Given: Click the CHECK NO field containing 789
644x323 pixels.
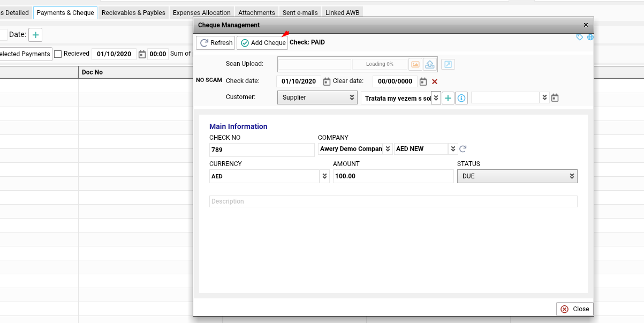Looking at the screenshot, I should (262, 150).
